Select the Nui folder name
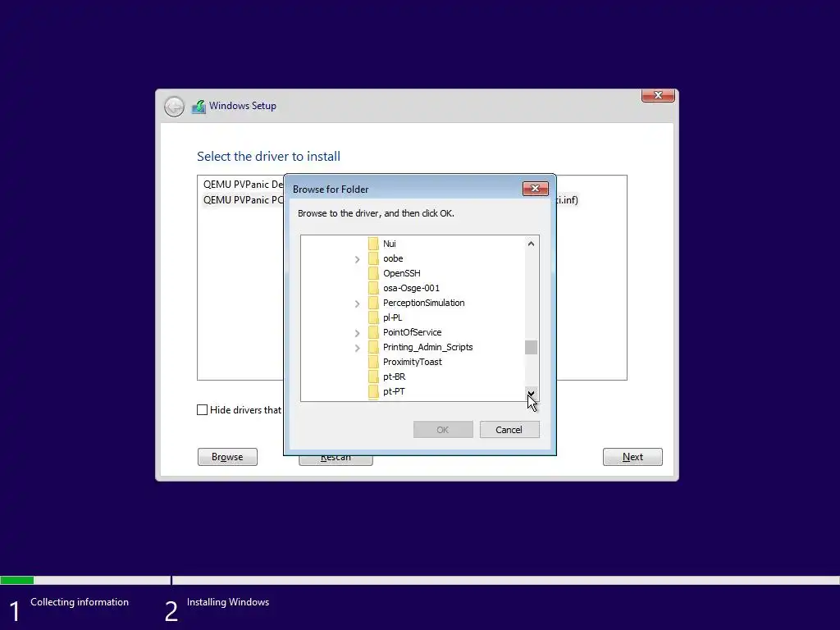Screen dimensions: 840x630 (x=390, y=244)
